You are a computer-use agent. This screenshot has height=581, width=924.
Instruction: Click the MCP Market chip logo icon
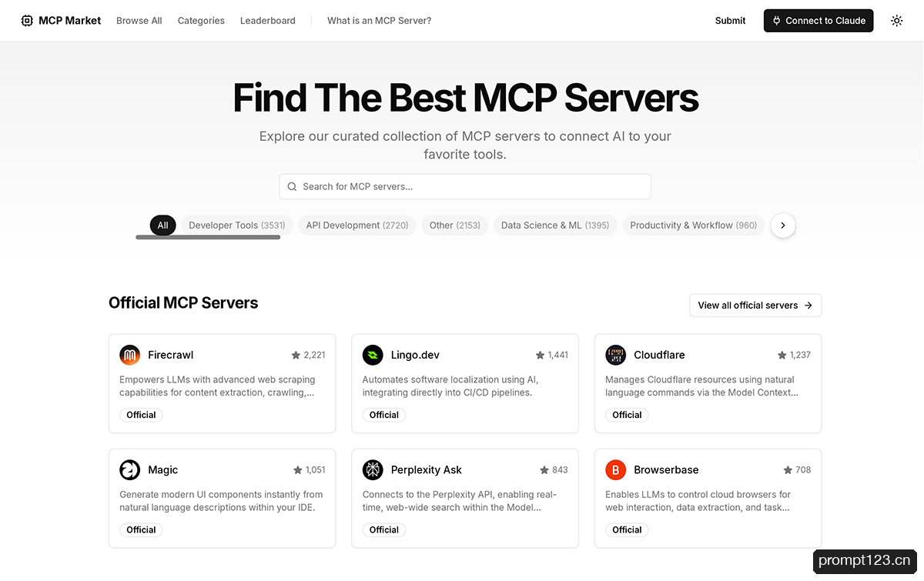tap(27, 21)
